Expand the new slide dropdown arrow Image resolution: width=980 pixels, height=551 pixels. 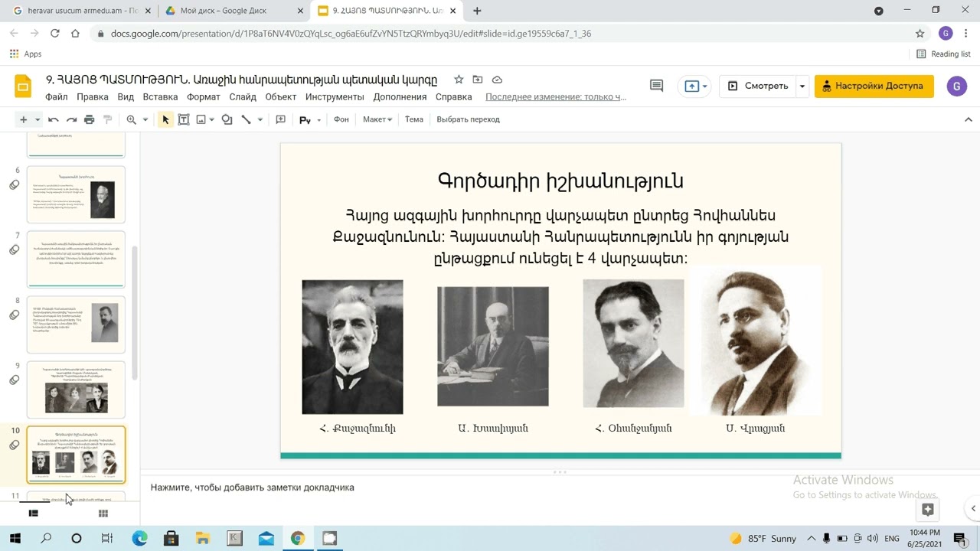click(38, 119)
